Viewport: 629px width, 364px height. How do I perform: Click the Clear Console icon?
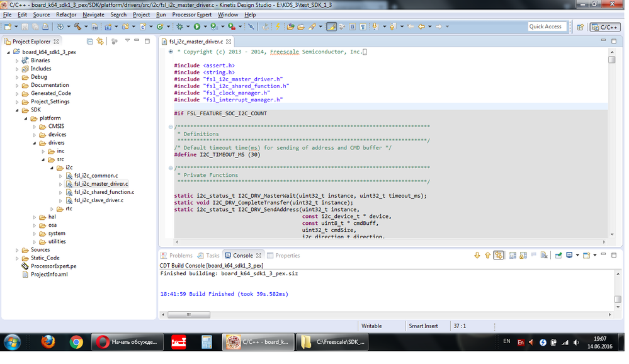click(544, 255)
